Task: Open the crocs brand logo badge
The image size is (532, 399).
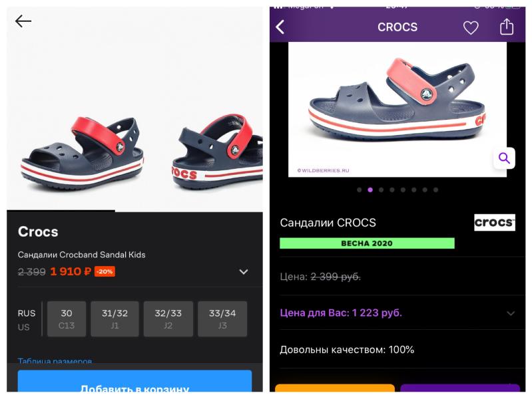Action: (494, 222)
